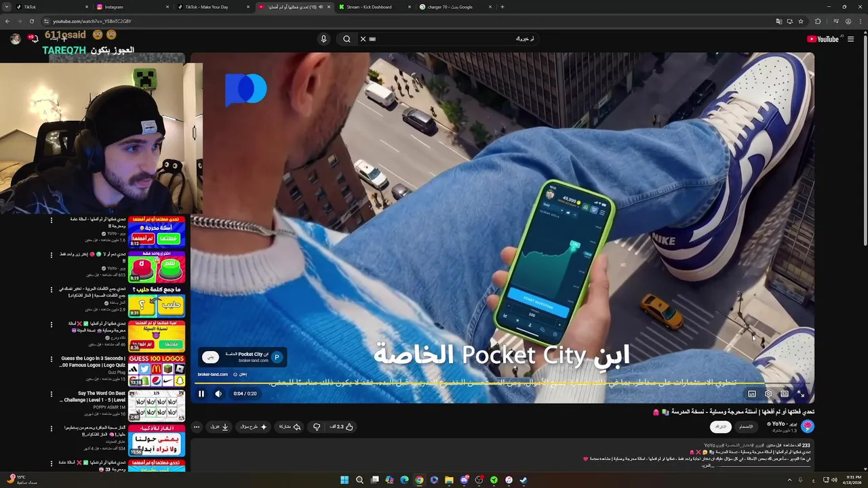The height and width of the screenshot is (488, 868).
Task: Open the account avatar in YouTube header
Action: point(16,39)
